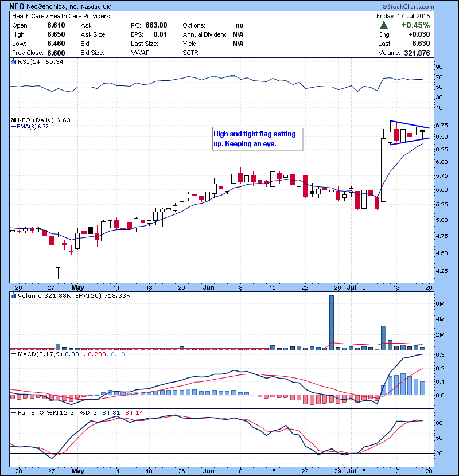
Task: Click the green up-triangle change icon
Action: tap(384, 25)
